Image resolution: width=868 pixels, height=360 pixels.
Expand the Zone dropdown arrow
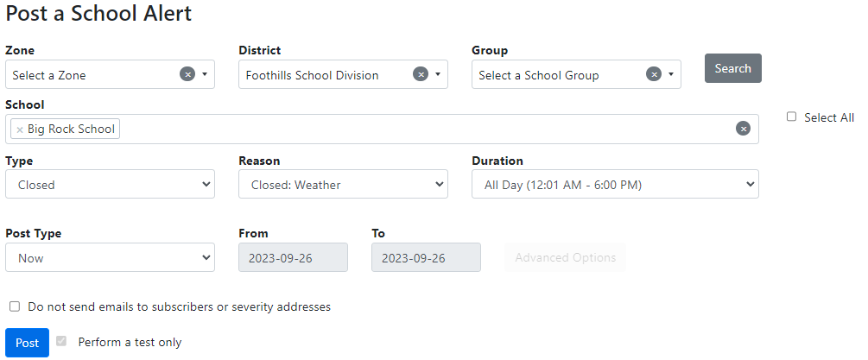coord(205,74)
